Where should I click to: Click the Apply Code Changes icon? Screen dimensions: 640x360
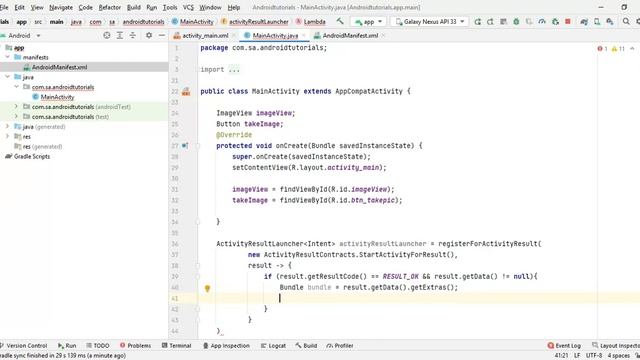point(503,22)
